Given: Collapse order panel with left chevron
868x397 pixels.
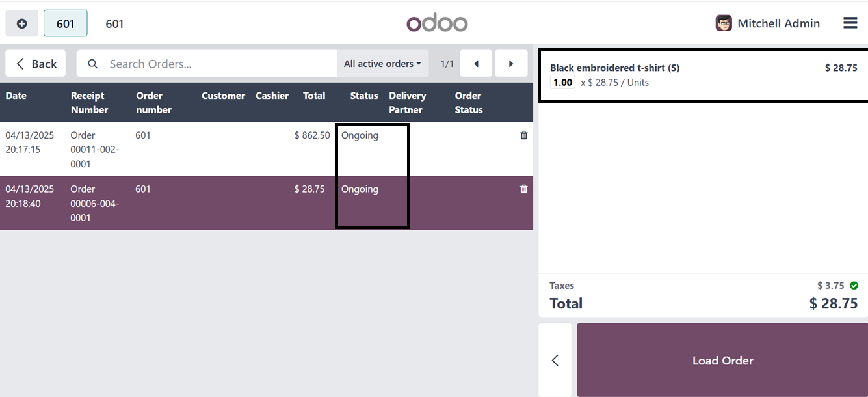Looking at the screenshot, I should click(x=555, y=360).
